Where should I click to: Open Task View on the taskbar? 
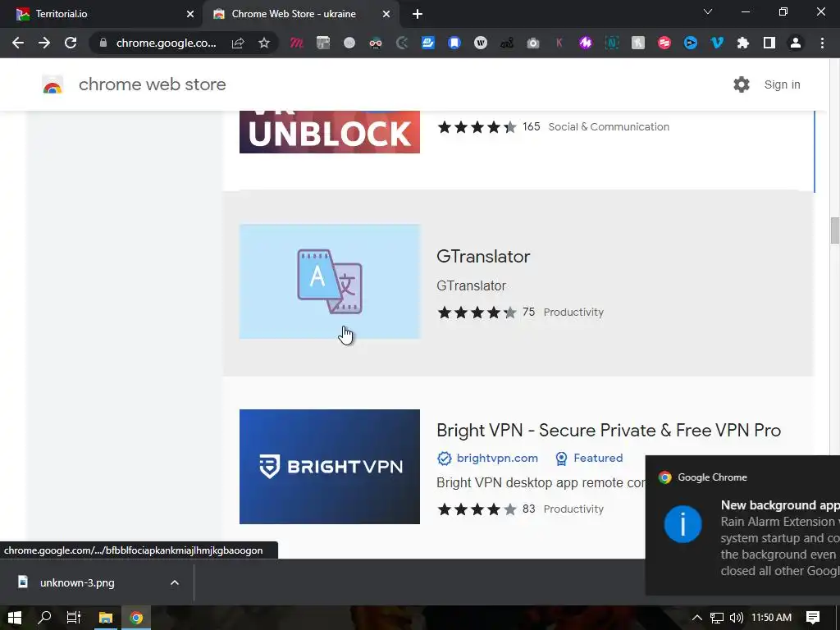pos(74,618)
